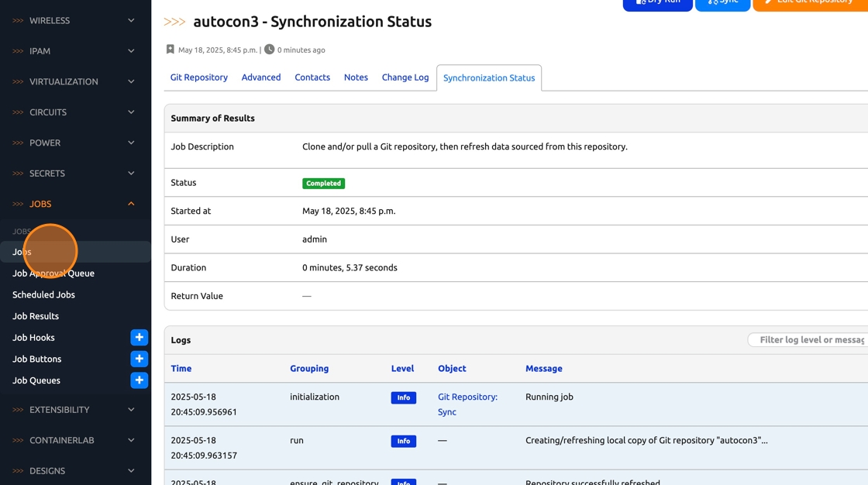868x485 pixels.
Task: Start a Dry Run of the repository
Action: (657, 4)
